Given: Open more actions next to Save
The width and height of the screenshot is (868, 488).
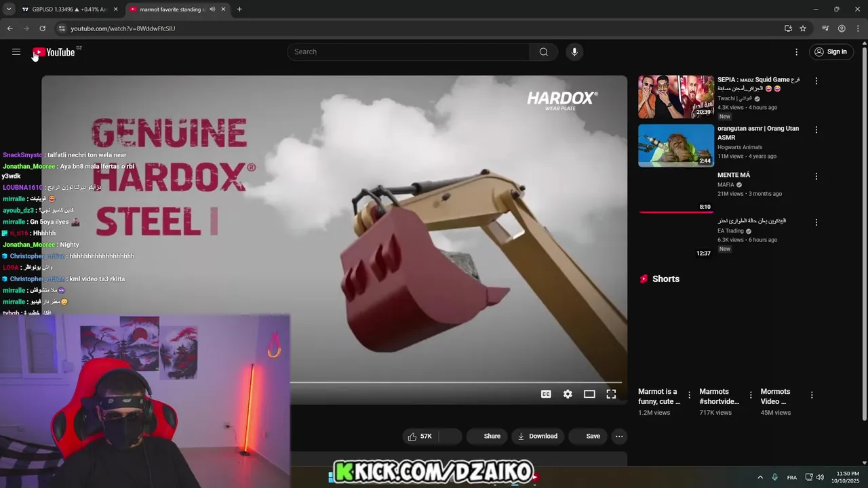Looking at the screenshot, I should tap(619, 436).
